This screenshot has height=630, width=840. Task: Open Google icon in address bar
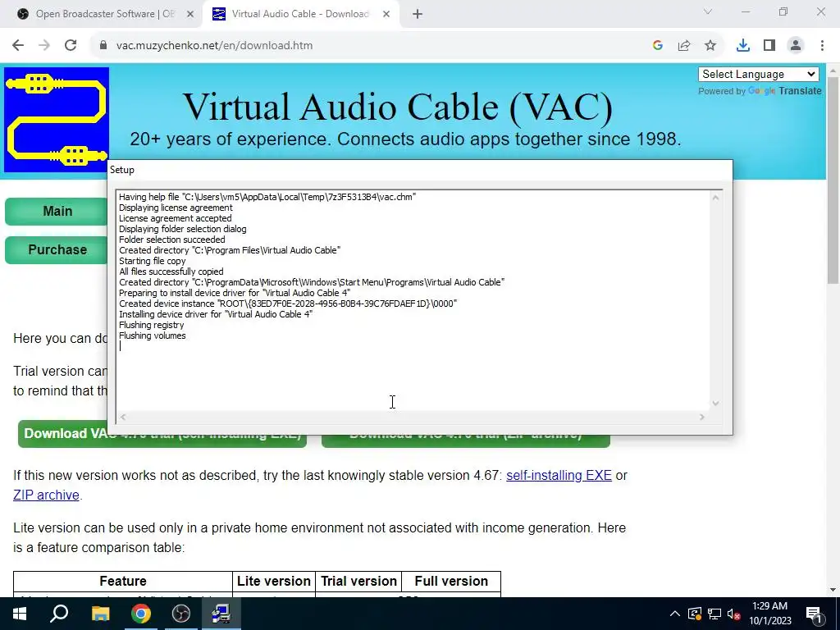click(658, 46)
